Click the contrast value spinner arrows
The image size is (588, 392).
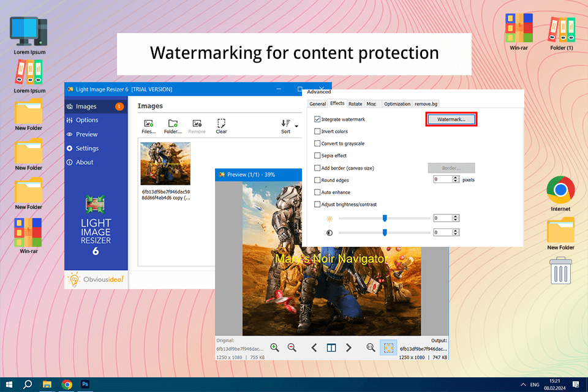(456, 232)
